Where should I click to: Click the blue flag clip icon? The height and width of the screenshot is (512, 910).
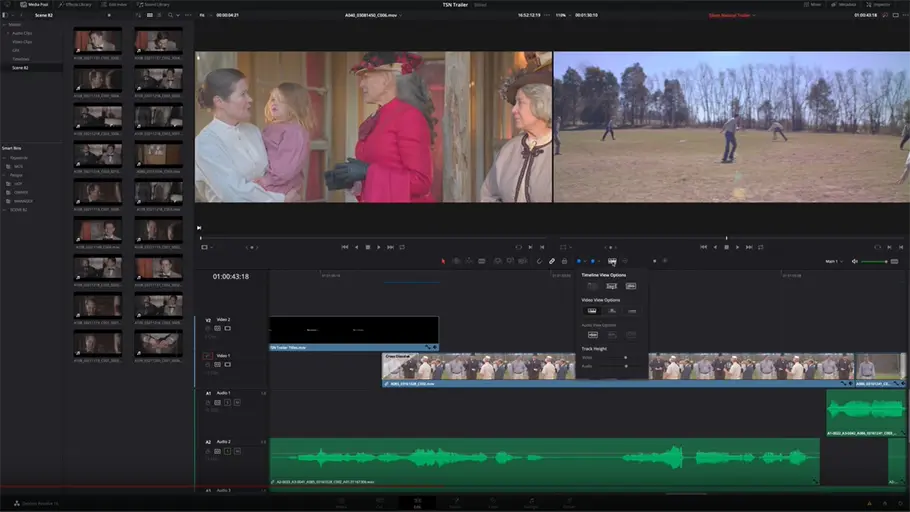[x=580, y=261]
